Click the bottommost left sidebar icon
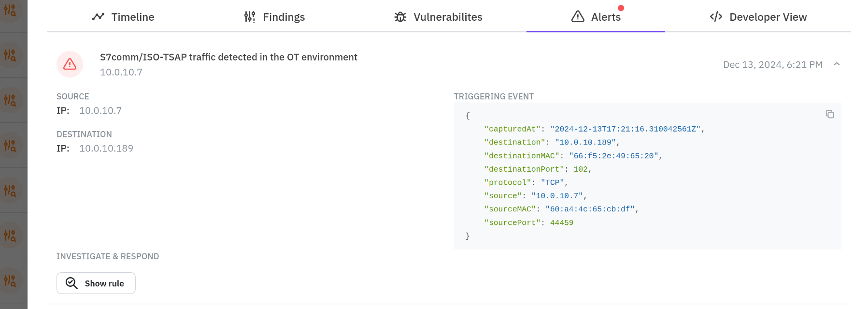868x309 pixels. [10, 280]
